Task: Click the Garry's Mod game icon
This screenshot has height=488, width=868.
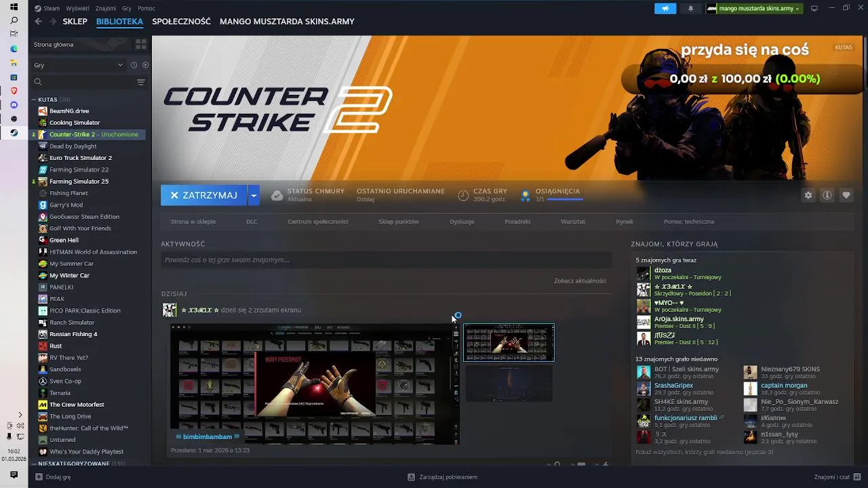Action: click(43, 205)
